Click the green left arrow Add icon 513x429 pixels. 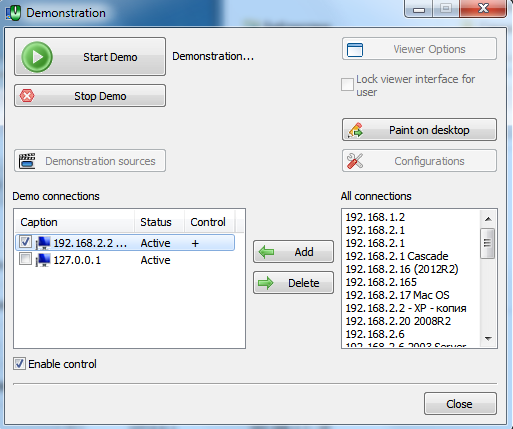click(266, 252)
